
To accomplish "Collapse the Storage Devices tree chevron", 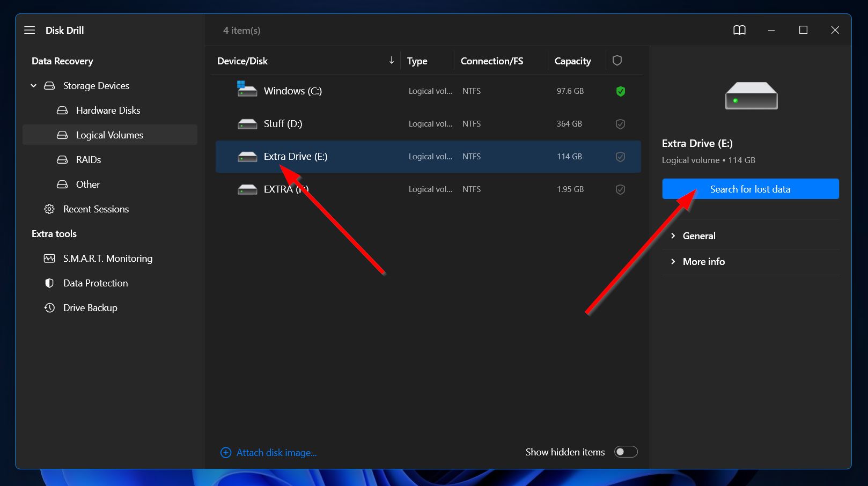I will [34, 85].
